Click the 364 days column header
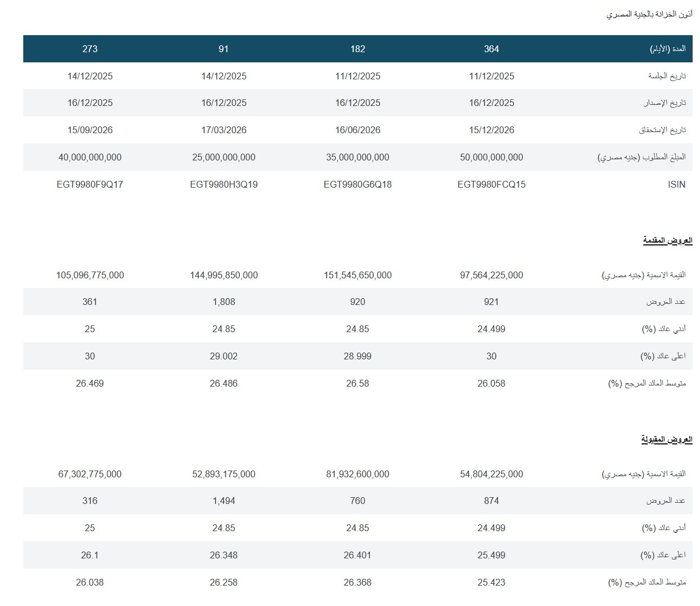700x606 pixels. point(491,49)
